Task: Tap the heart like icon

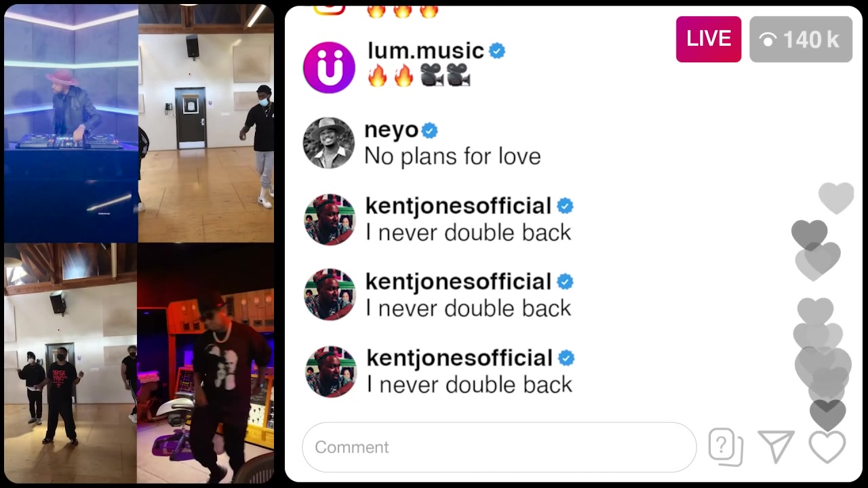Action: (827, 447)
